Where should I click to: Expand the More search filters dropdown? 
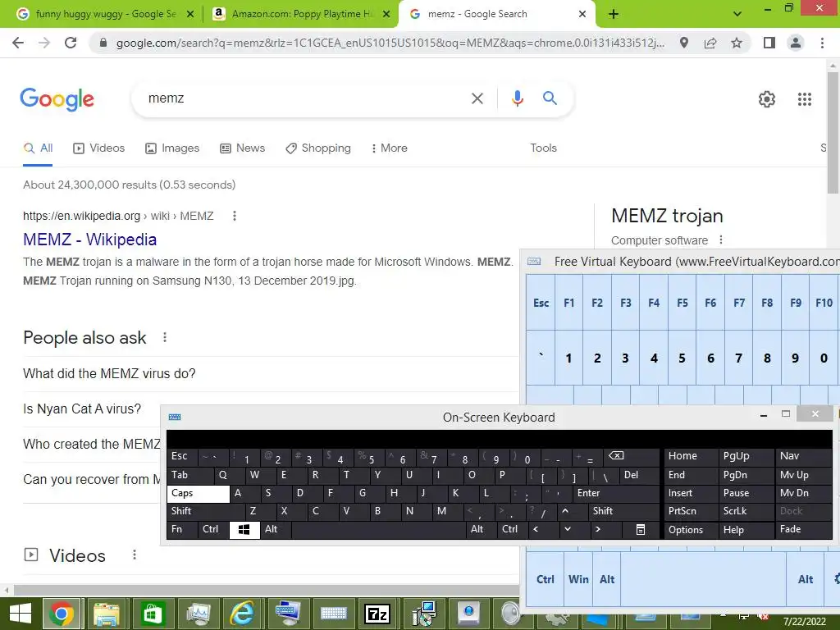389,148
